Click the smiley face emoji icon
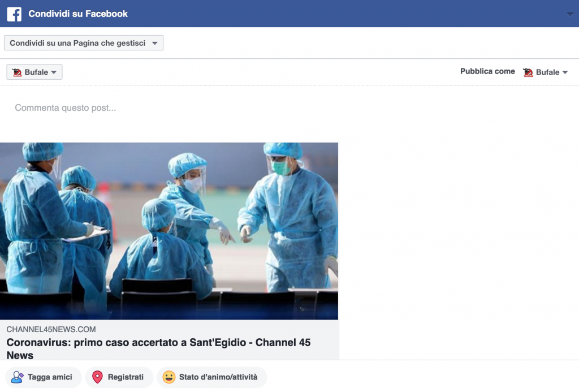This screenshot has width=579, height=392. pos(168,377)
